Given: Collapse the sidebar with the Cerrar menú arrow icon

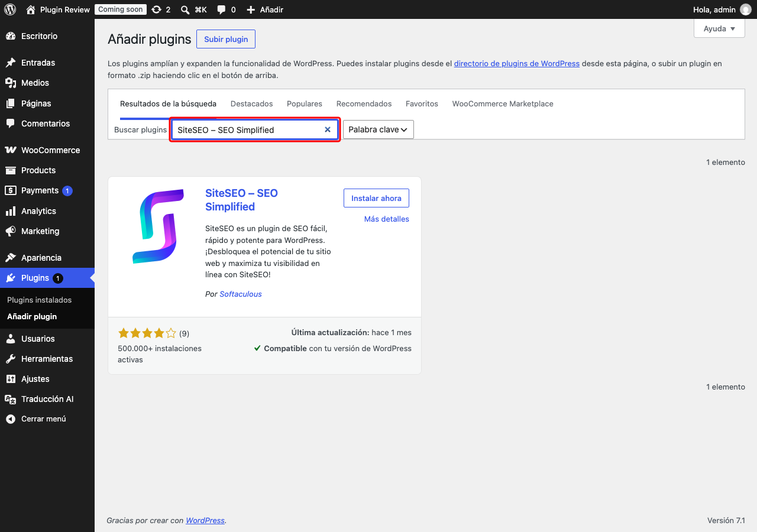Looking at the screenshot, I should tap(11, 419).
